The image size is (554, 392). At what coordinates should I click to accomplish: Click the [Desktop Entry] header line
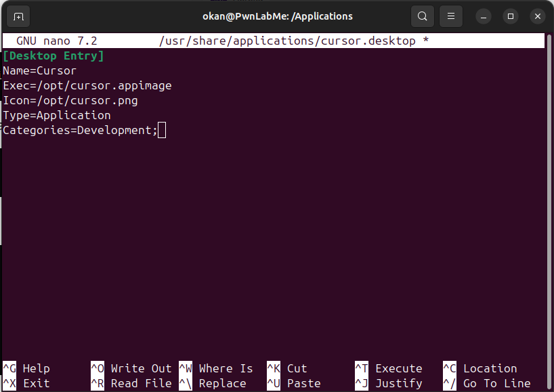pos(54,56)
